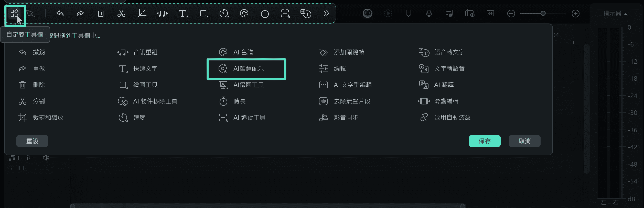This screenshot has width=644, height=208.
Task: Click the 保存 save button
Action: pyautogui.click(x=485, y=141)
